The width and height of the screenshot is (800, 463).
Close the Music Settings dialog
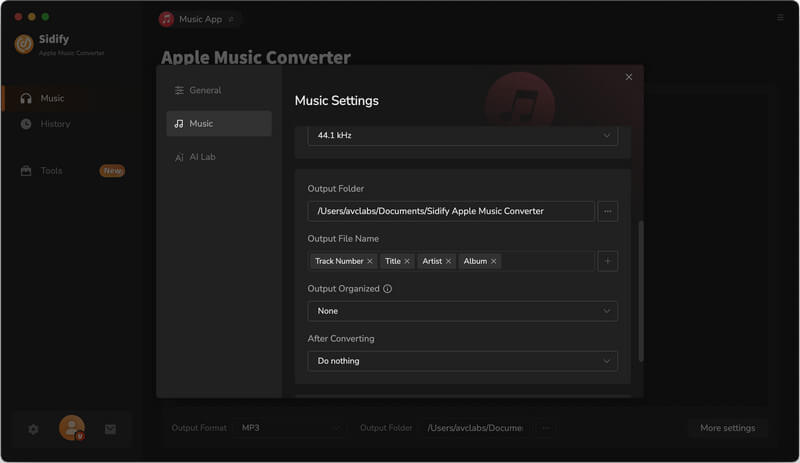(x=629, y=77)
